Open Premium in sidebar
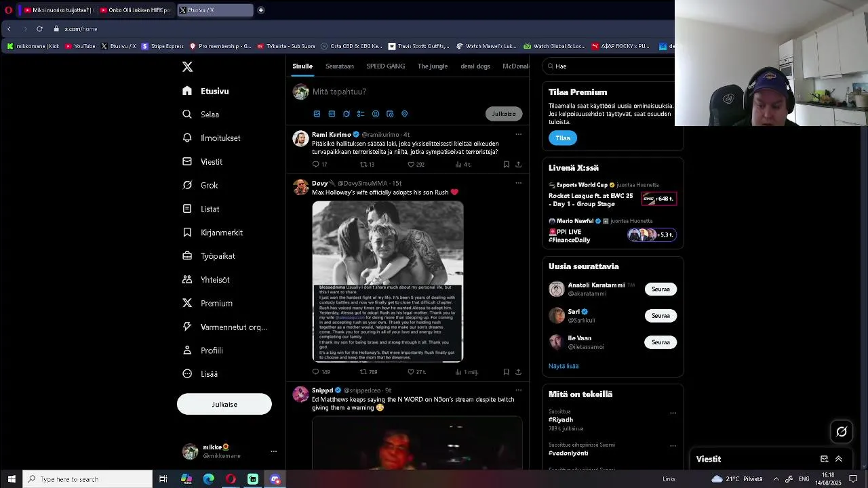Screen dimensions: 868x488 pyautogui.click(x=208, y=303)
